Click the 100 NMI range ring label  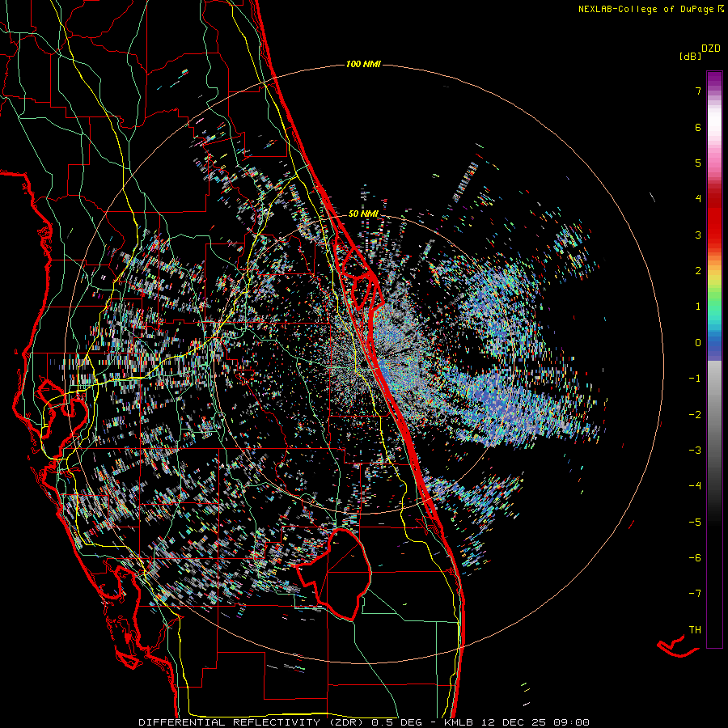(363, 64)
